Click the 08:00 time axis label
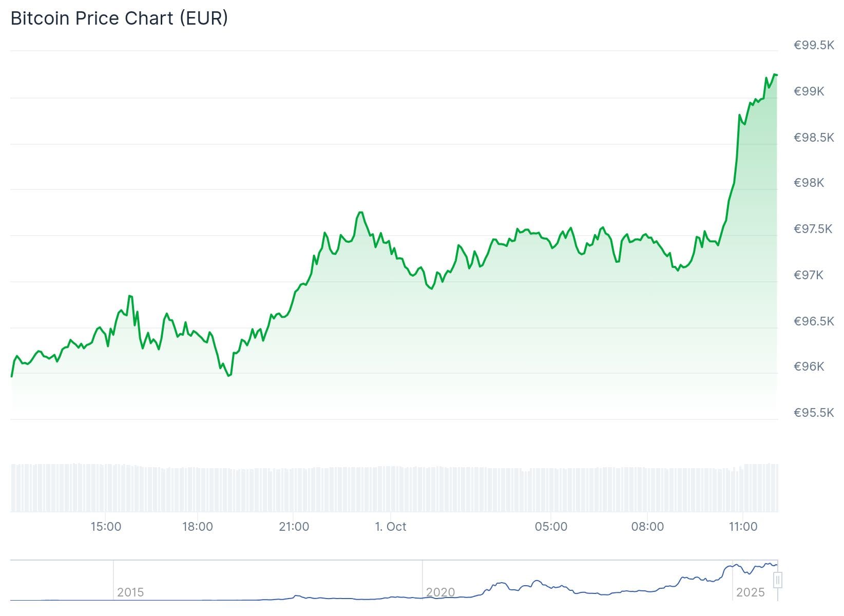Viewport: 844px width, 616px height. [647, 527]
